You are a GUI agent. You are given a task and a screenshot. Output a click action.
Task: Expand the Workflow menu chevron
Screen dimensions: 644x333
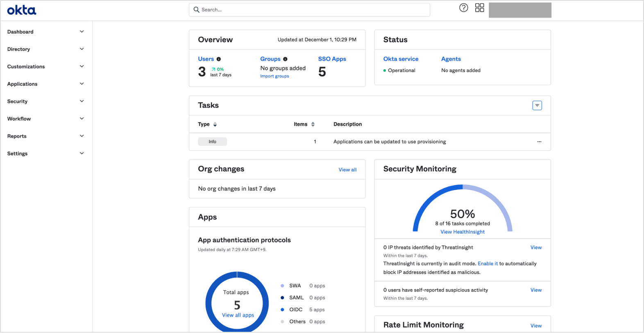click(x=82, y=119)
